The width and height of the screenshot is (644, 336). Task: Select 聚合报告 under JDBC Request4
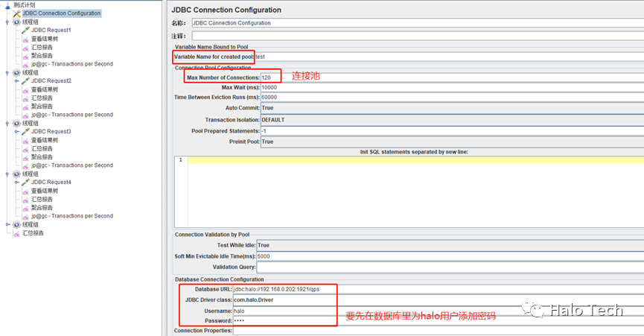tap(42, 208)
